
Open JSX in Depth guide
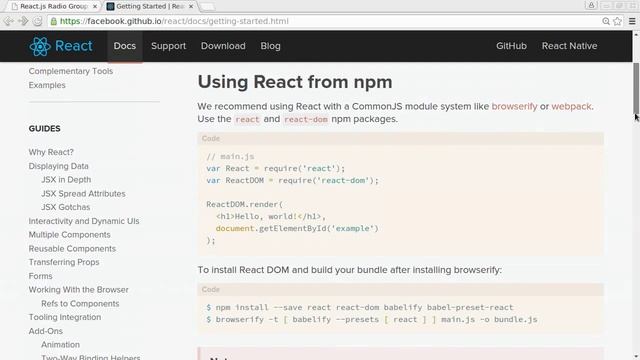[66, 180]
